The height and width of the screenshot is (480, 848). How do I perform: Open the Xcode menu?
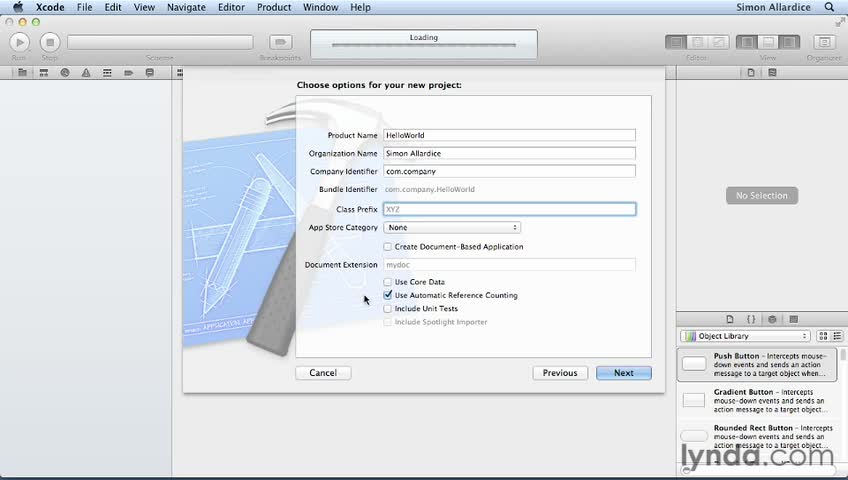click(50, 7)
